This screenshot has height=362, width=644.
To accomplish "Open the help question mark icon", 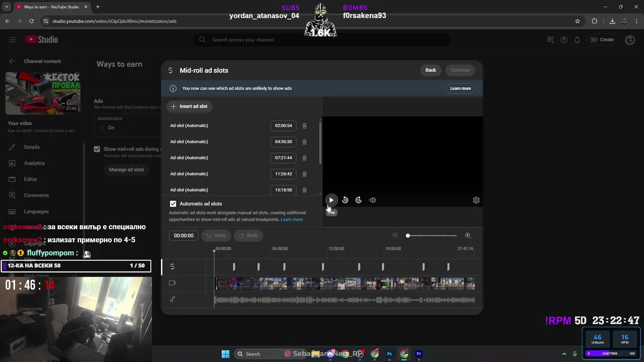I will tap(563, 40).
